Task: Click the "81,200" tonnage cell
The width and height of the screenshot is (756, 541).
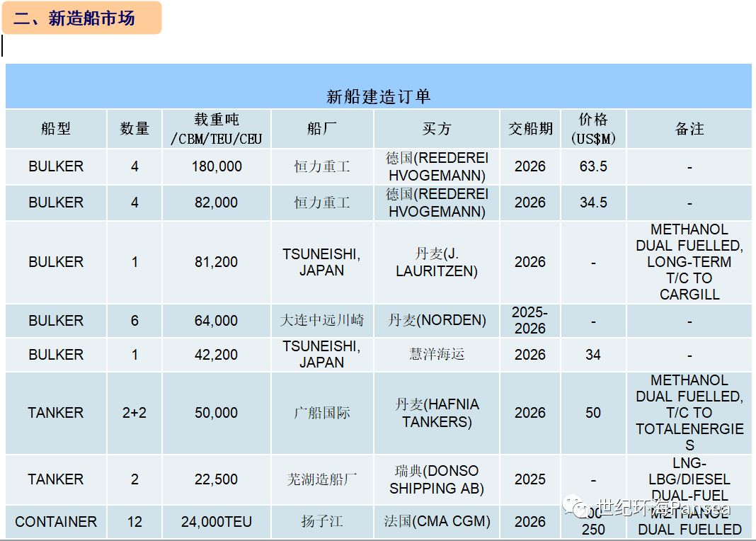Action: click(x=217, y=262)
